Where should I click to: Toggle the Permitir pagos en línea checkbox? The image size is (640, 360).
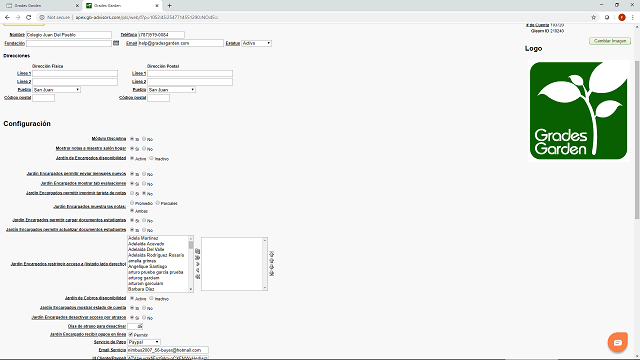[x=131, y=334]
